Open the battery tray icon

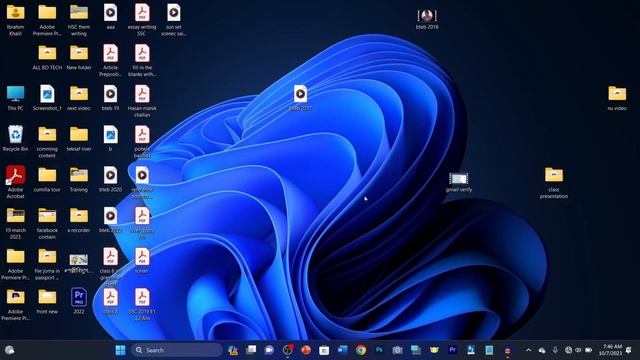(588, 350)
